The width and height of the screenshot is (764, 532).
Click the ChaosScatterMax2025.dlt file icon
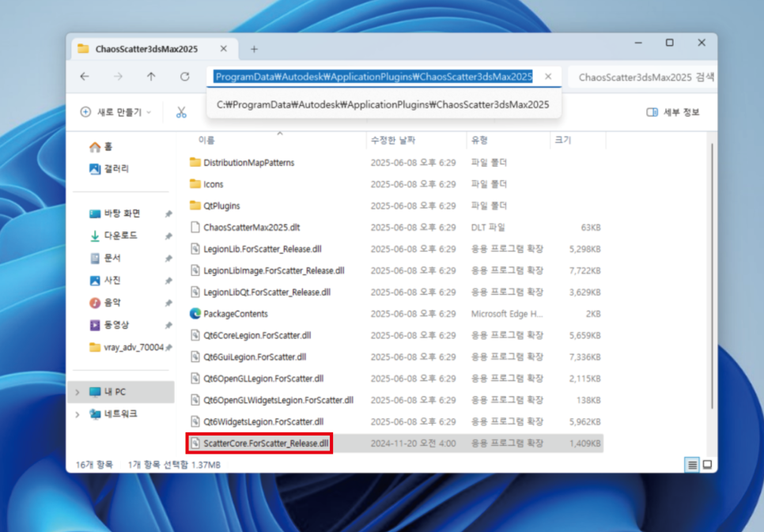[x=195, y=228]
